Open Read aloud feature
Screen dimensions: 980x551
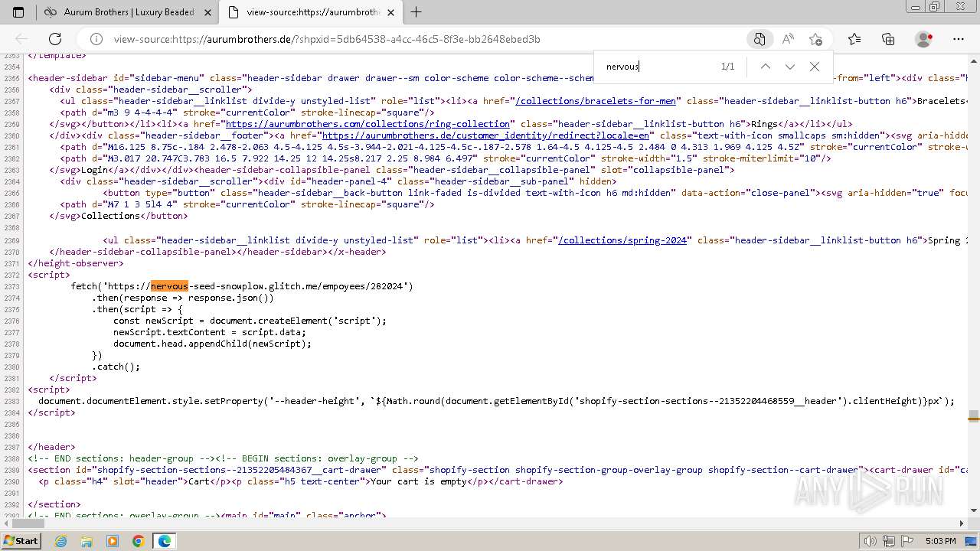click(787, 39)
